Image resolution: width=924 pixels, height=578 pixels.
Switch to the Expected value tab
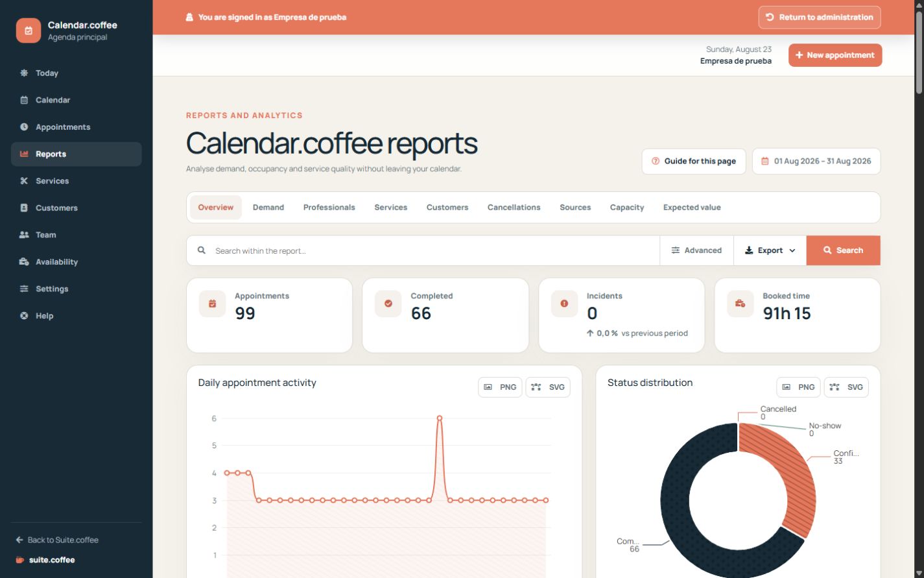[x=692, y=208]
